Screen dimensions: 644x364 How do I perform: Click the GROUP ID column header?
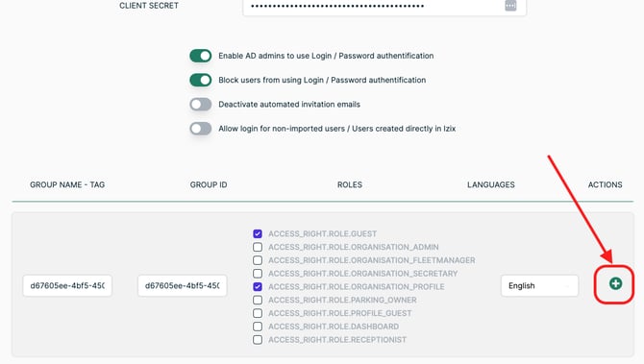pyautogui.click(x=209, y=184)
